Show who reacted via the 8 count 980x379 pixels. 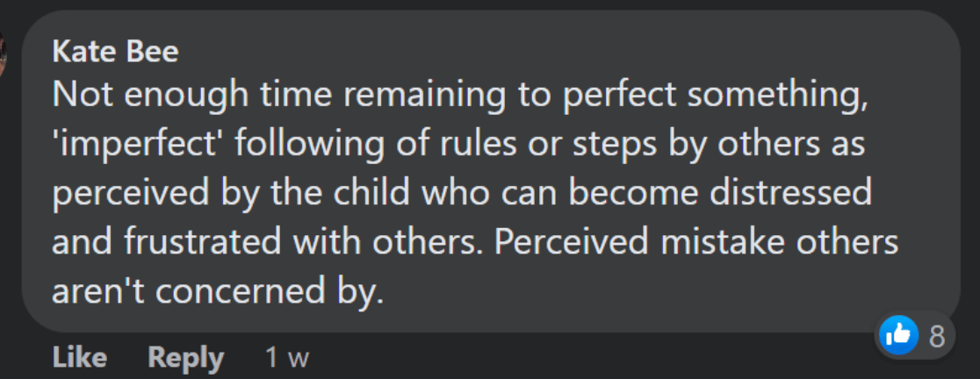(937, 337)
